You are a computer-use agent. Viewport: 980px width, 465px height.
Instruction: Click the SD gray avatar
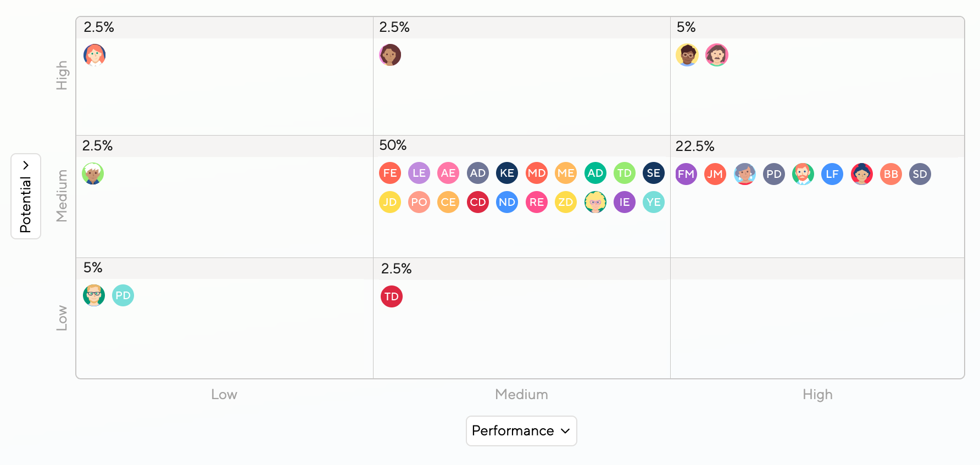click(x=920, y=174)
